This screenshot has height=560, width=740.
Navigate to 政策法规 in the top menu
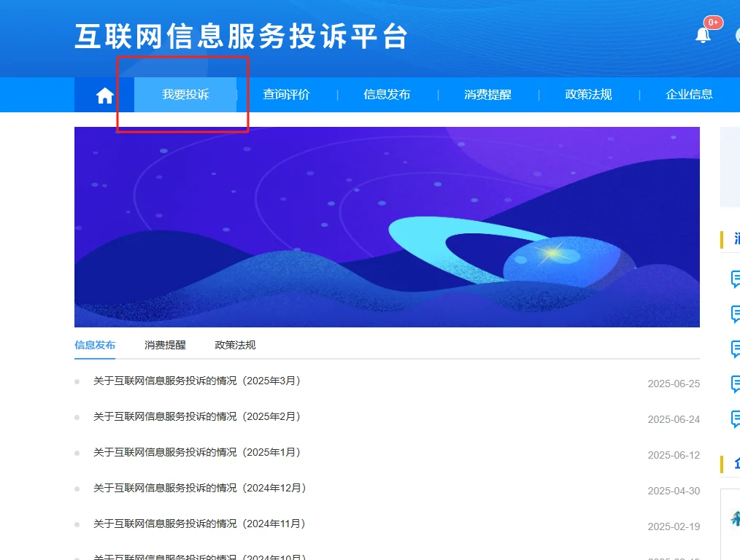[588, 95]
